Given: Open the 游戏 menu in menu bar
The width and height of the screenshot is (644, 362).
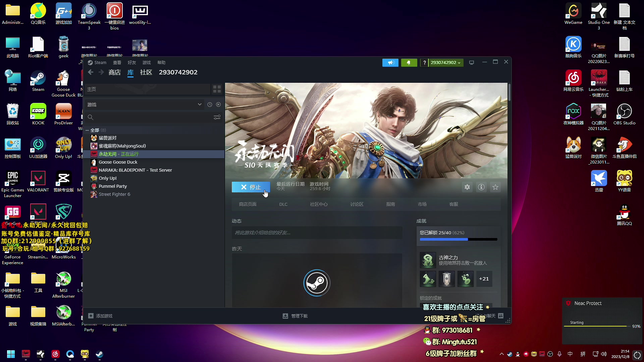Looking at the screenshot, I should click(147, 63).
